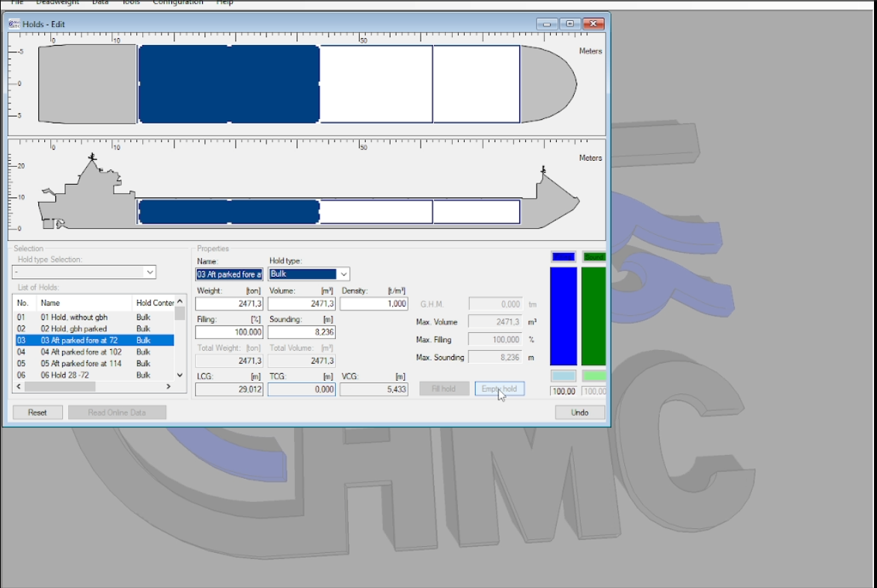
Task: Select row 05 Aft parked fore at 114
Action: (94, 364)
